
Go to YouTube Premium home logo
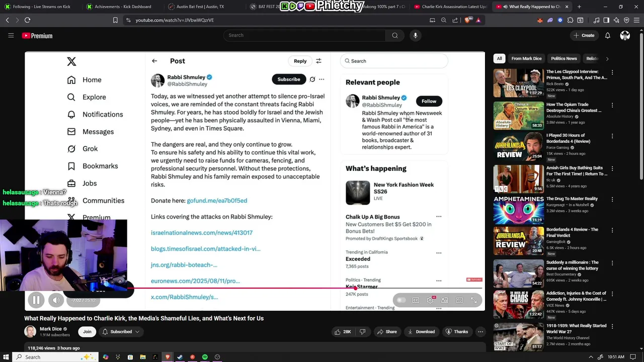click(x=37, y=36)
